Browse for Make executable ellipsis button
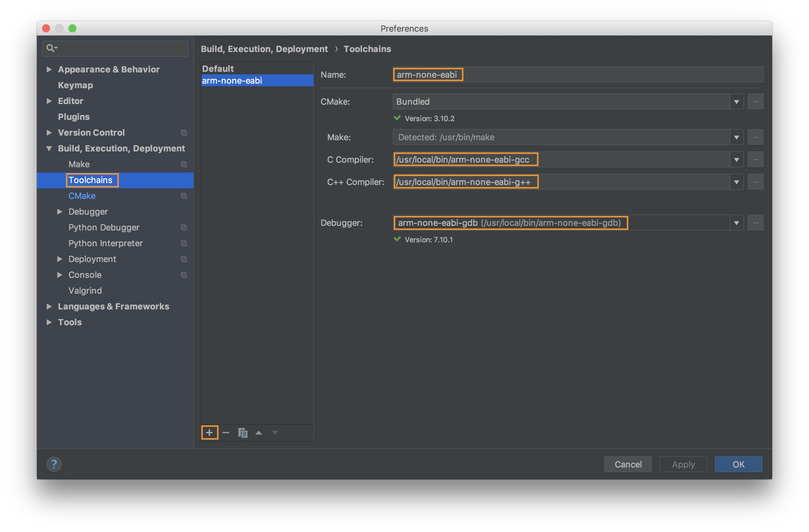The width and height of the screenshot is (809, 532). point(756,137)
